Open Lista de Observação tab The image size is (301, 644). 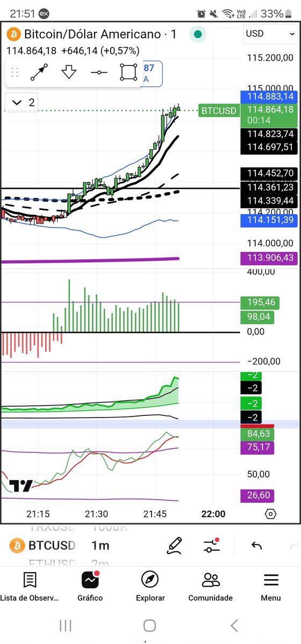coord(30,587)
